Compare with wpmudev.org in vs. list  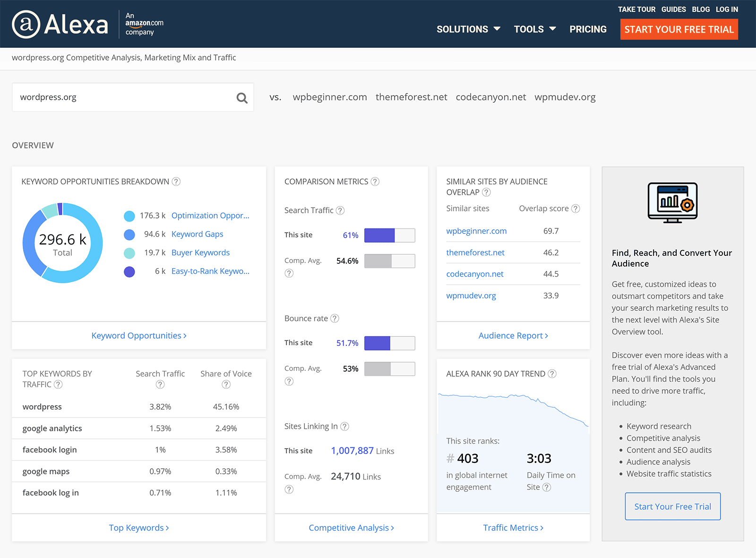pos(565,97)
